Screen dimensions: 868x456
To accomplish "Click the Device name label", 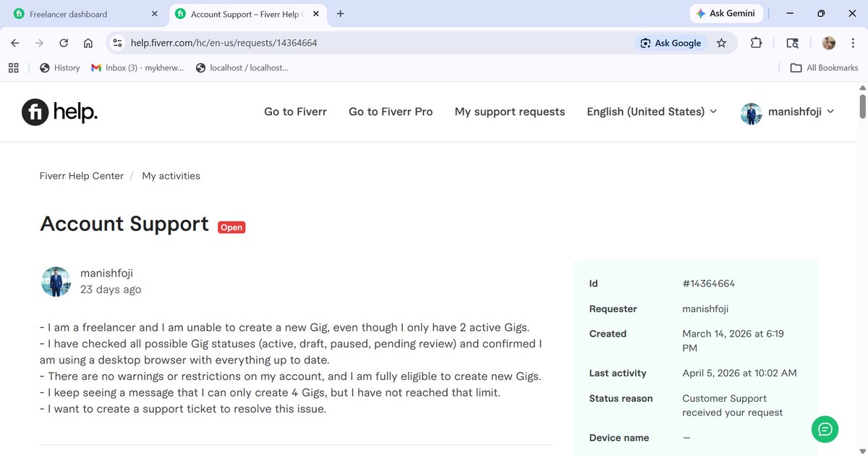I will tap(619, 438).
